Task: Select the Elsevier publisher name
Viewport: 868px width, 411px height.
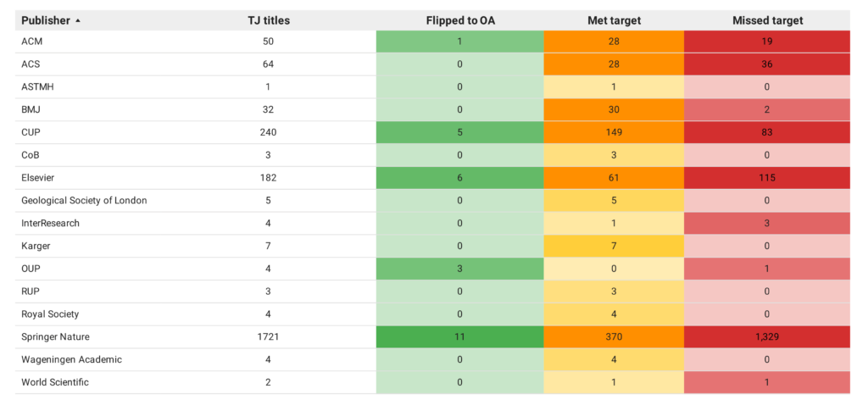Action: tap(37, 178)
